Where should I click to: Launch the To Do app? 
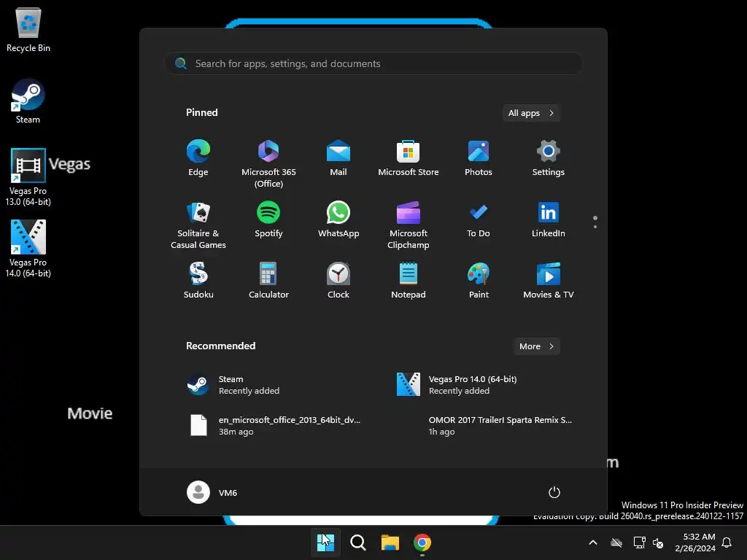(x=479, y=219)
